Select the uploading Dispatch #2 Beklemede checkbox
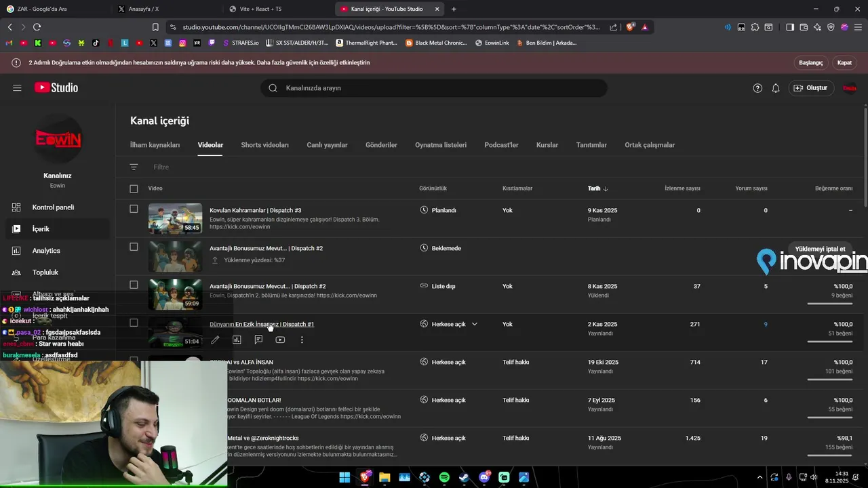The image size is (868, 488). tap(134, 247)
